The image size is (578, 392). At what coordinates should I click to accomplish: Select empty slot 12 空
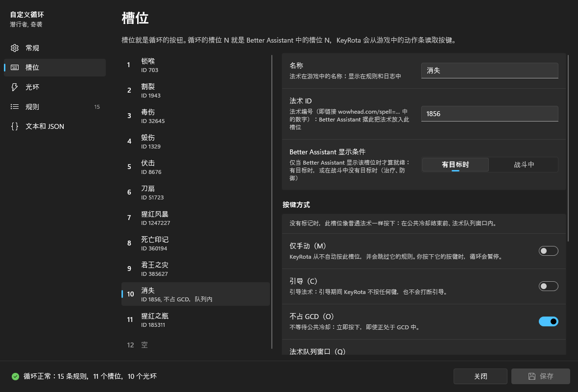pos(196,345)
